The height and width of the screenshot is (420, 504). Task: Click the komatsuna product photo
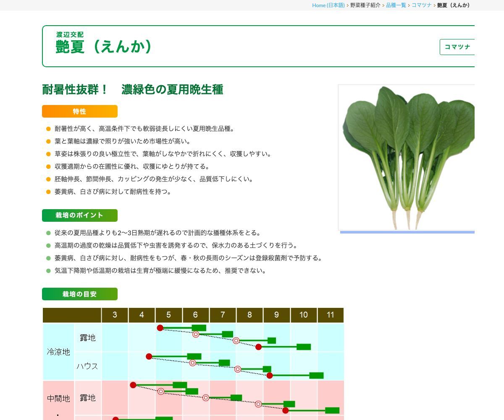point(407,157)
